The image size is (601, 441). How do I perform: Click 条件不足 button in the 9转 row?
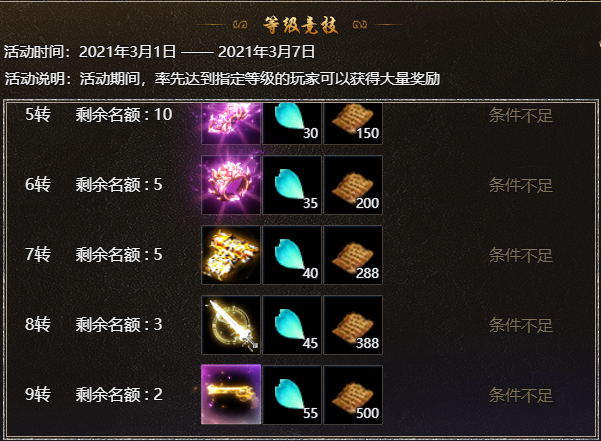click(x=521, y=395)
